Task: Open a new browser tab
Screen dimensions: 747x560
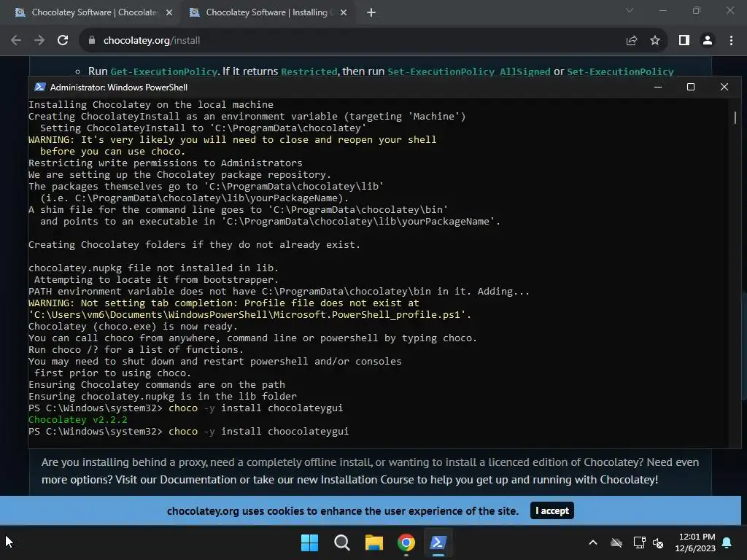Action: click(371, 13)
